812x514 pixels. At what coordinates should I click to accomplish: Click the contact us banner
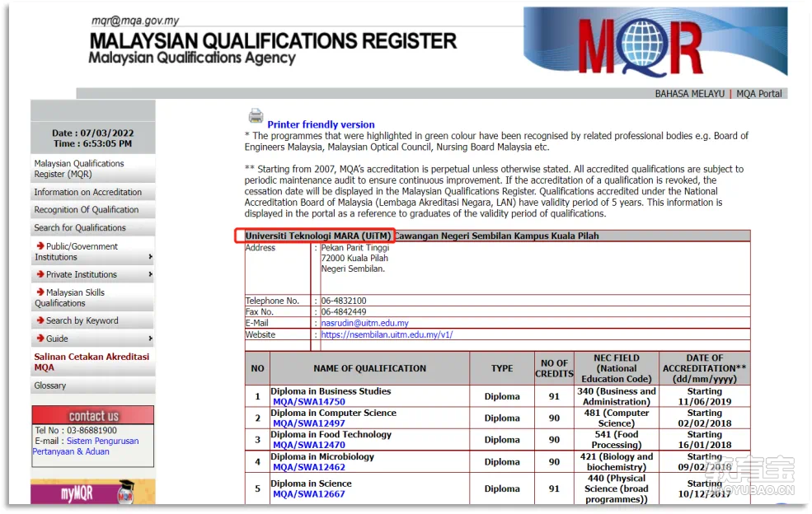coord(92,415)
